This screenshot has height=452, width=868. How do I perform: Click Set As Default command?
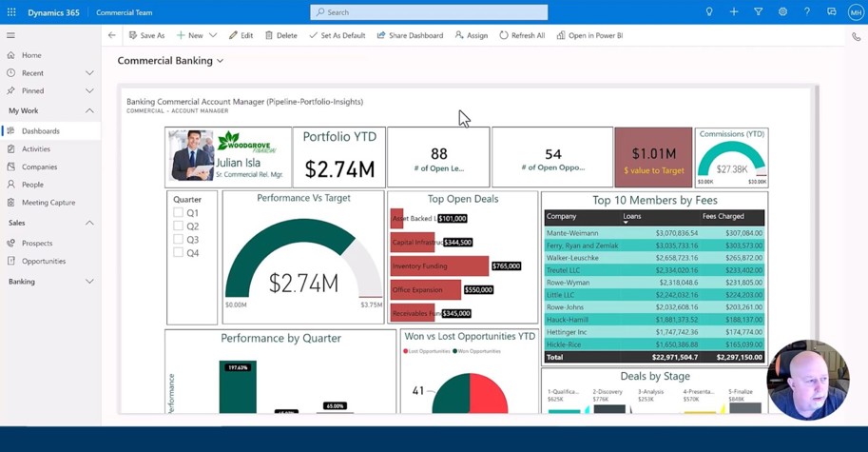click(x=338, y=35)
